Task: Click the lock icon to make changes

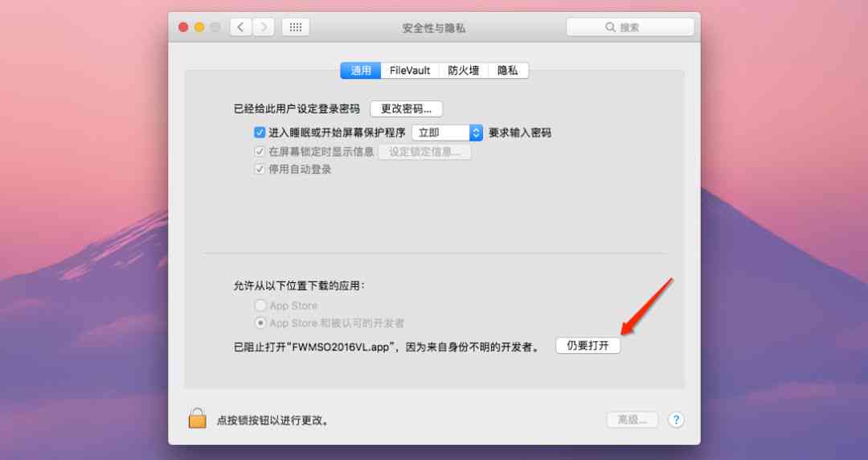Action: tap(197, 418)
